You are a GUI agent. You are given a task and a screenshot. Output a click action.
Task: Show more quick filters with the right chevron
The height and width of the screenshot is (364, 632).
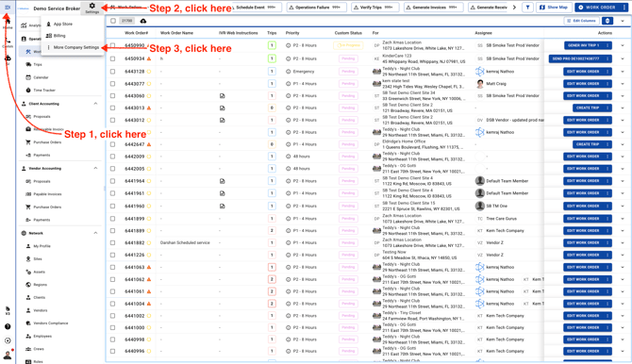point(515,8)
